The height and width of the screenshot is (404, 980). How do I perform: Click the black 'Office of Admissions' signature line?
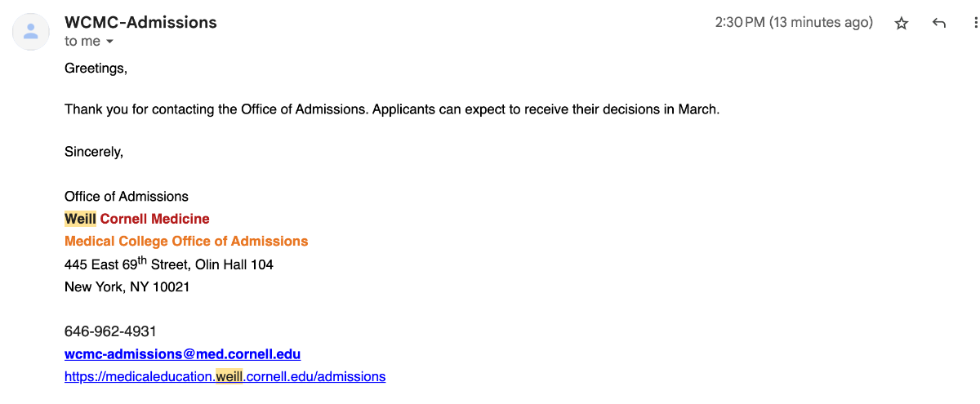[x=127, y=197]
